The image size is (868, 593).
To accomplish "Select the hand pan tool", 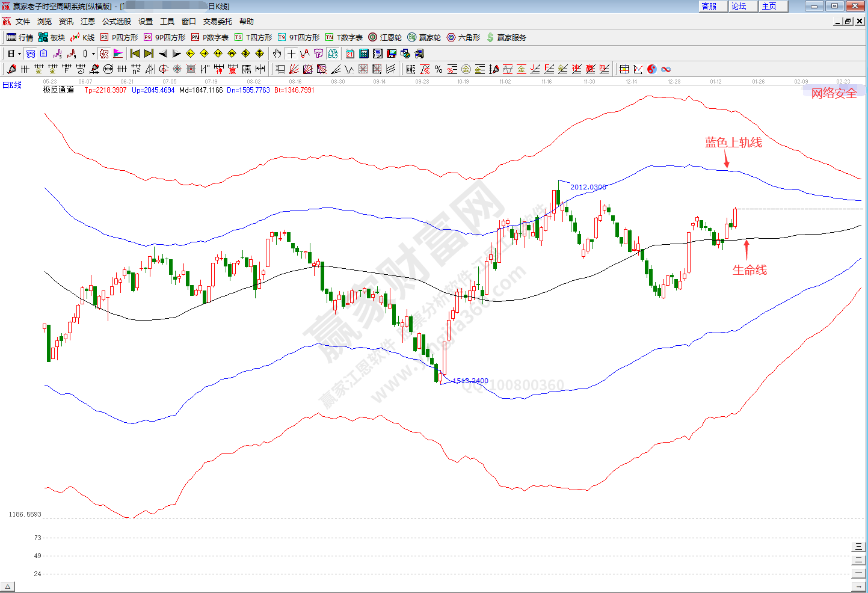I will [277, 54].
